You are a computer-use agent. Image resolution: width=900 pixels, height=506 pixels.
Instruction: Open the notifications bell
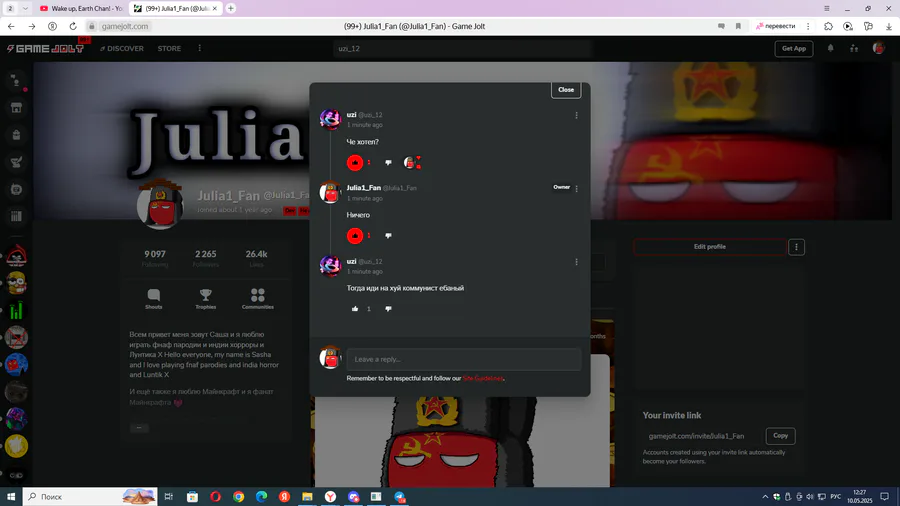(x=831, y=48)
